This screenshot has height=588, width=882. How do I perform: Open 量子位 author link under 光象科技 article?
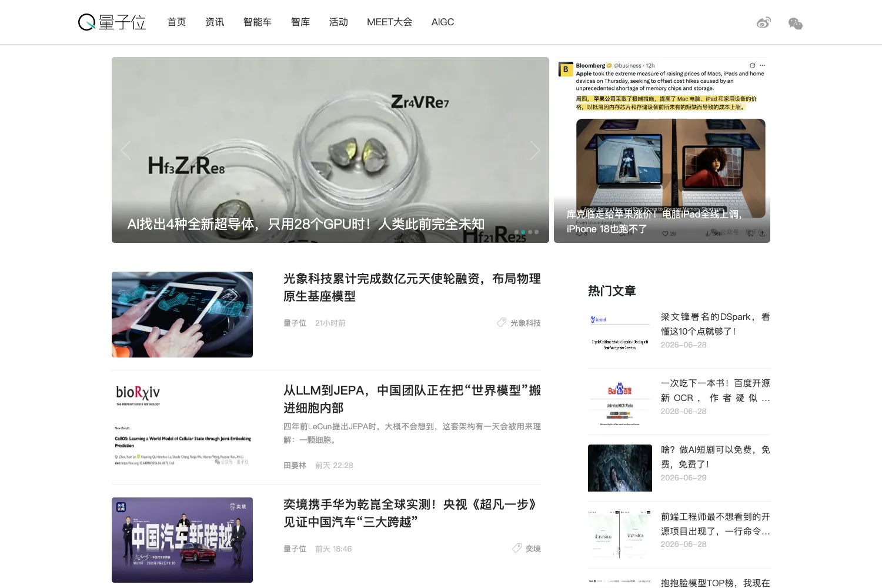click(295, 323)
